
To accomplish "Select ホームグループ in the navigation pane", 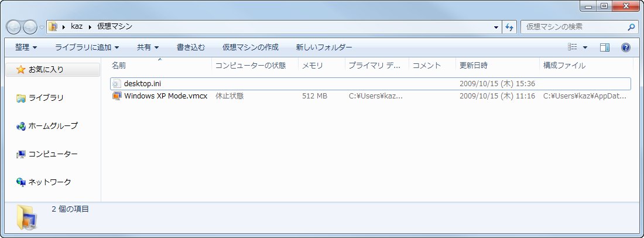I will coord(53,126).
